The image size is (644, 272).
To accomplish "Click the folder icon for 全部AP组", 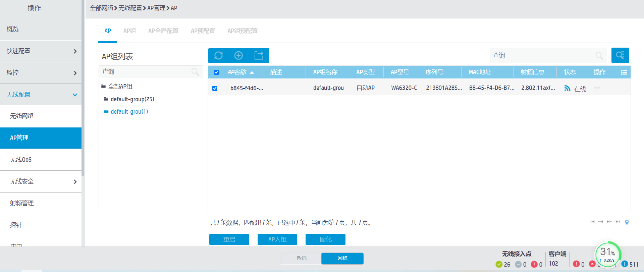I will click(103, 86).
